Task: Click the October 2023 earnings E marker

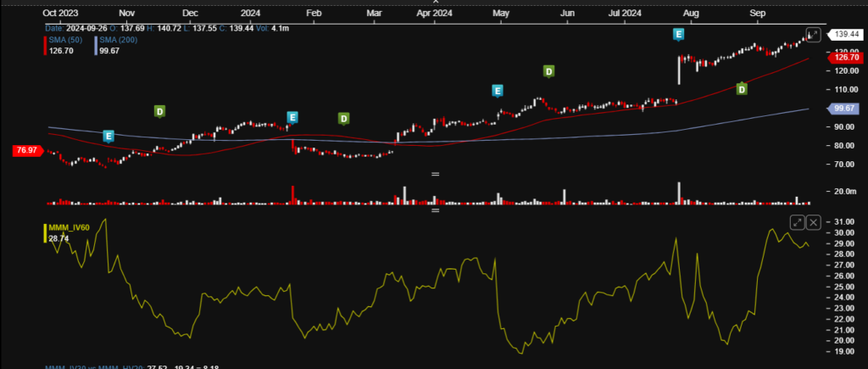Action: pyautogui.click(x=108, y=136)
